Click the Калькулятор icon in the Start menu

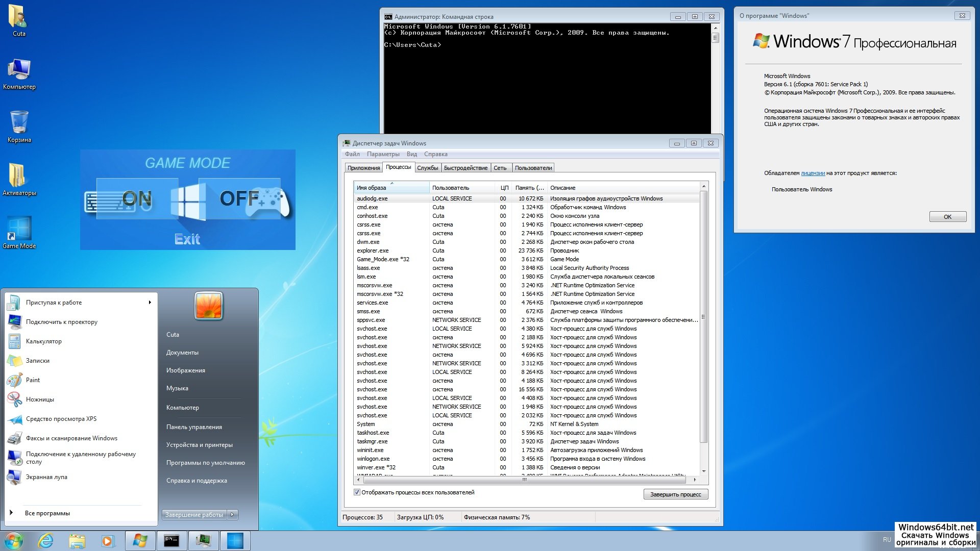pyautogui.click(x=14, y=341)
